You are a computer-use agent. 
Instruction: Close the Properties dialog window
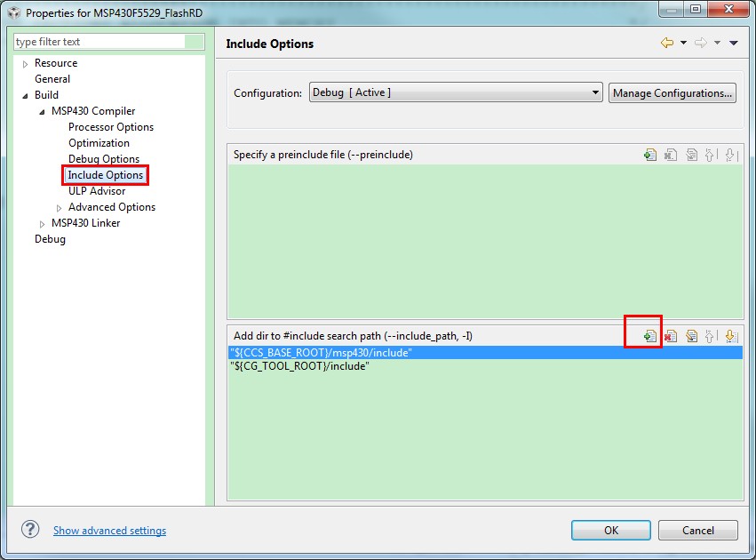click(728, 9)
